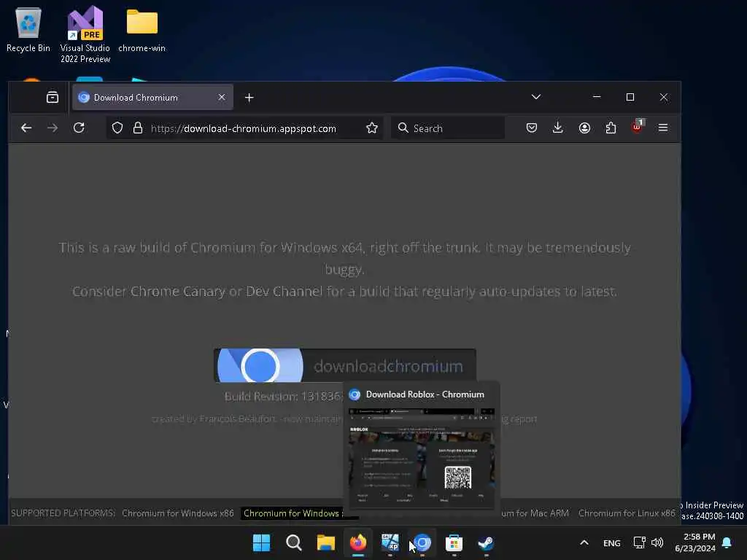
Task: Open the Windows Start menu
Action: click(x=262, y=542)
